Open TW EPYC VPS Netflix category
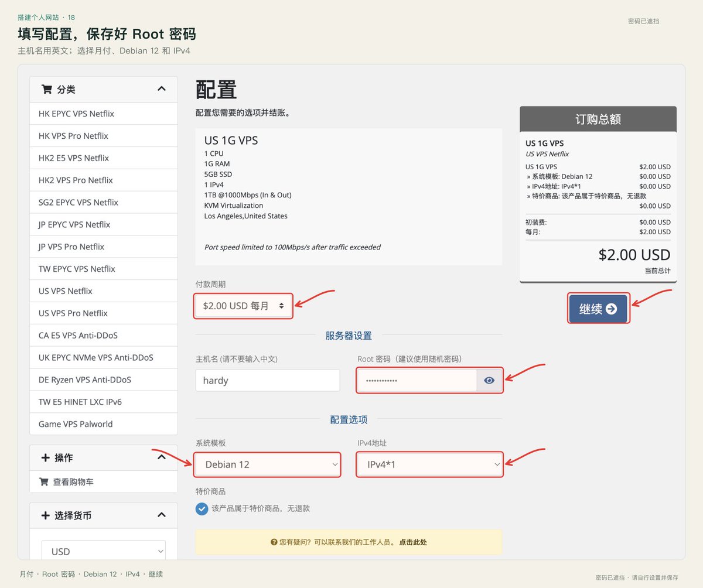 [104, 269]
